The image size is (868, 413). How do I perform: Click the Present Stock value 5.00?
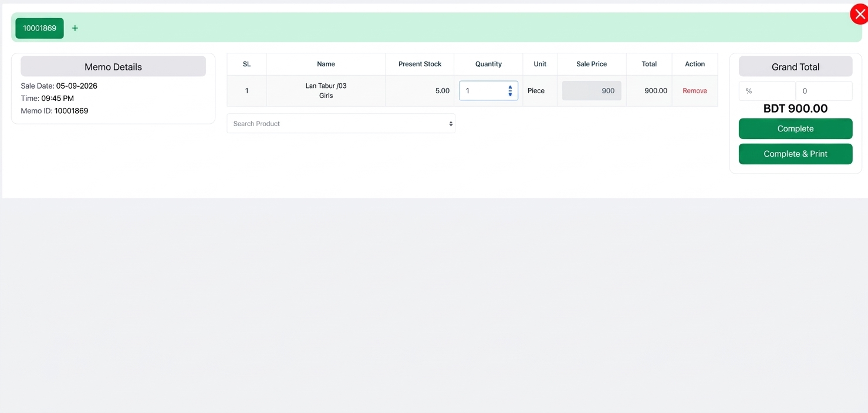442,91
